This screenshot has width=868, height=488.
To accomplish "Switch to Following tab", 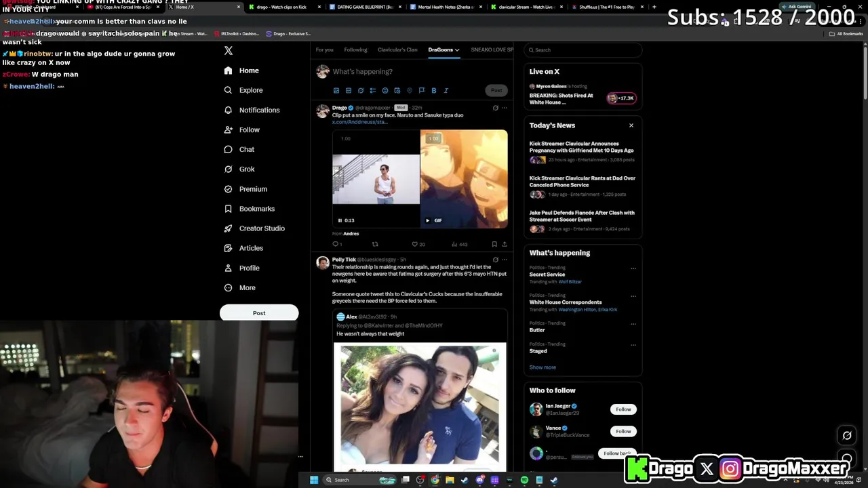I will (355, 49).
